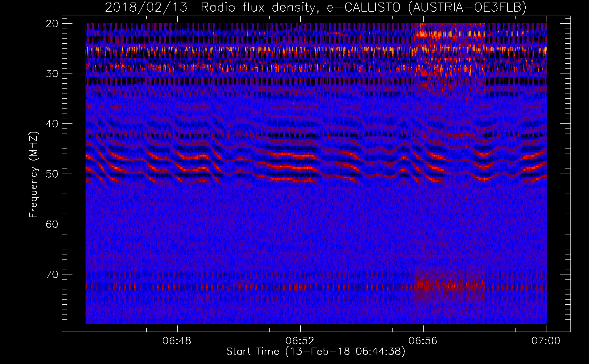589x364 pixels.
Task: Click the frequency tick label 20
Action: [x=52, y=24]
